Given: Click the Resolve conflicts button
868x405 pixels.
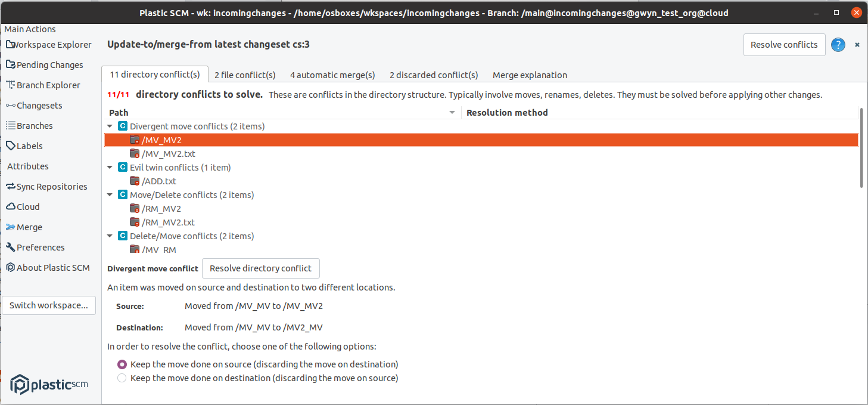Looking at the screenshot, I should pos(784,45).
